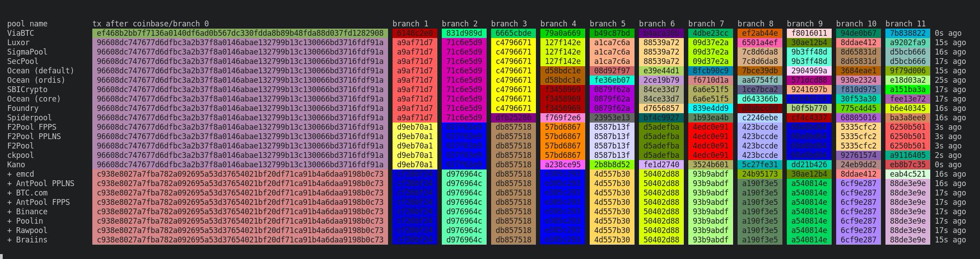980x259 pixels.
Task: Click the bright green a151ba3a hash cell
Action: 908,90
